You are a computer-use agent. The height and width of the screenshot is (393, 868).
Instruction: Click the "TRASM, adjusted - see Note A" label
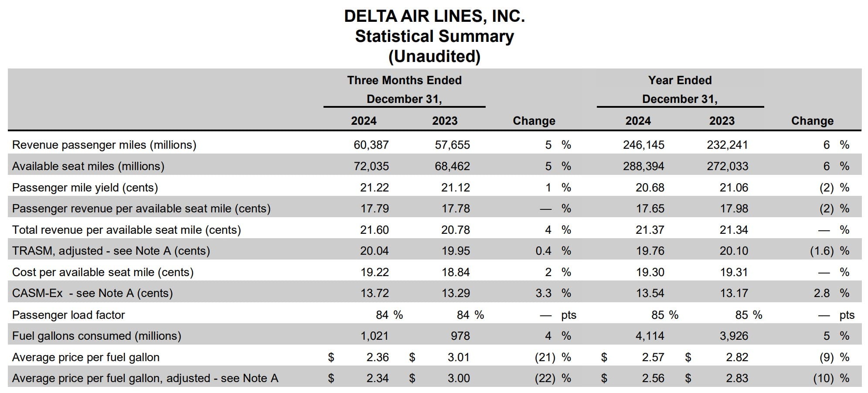pos(111,251)
